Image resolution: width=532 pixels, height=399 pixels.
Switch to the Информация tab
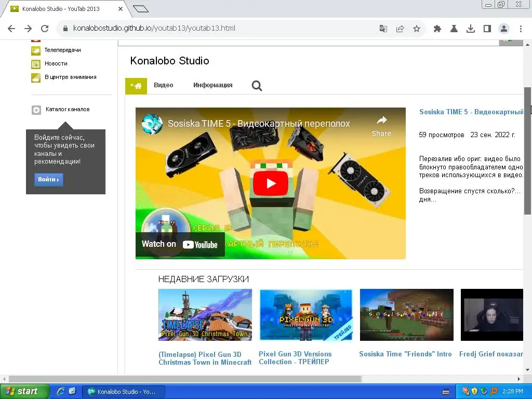tap(212, 85)
